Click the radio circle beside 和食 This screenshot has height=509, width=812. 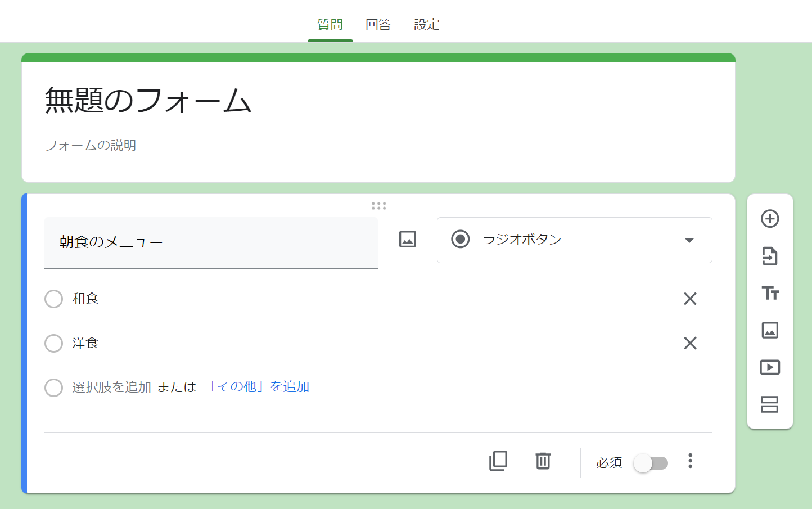[x=54, y=299]
